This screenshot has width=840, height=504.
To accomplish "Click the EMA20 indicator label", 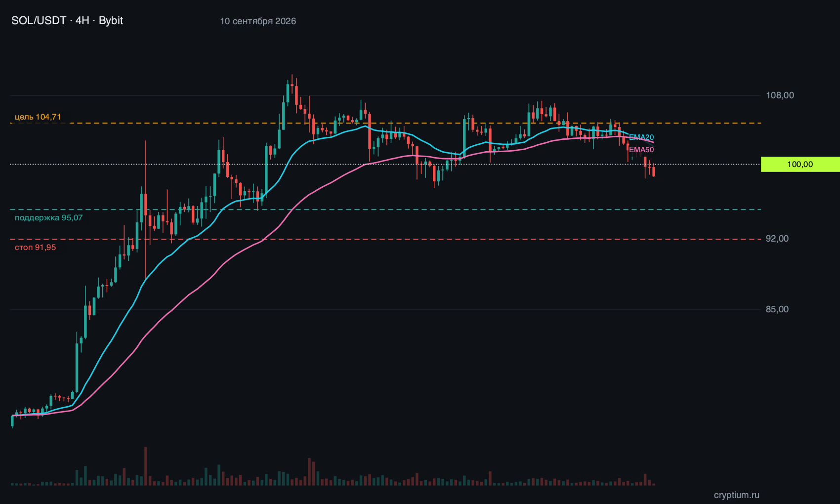I will (641, 137).
